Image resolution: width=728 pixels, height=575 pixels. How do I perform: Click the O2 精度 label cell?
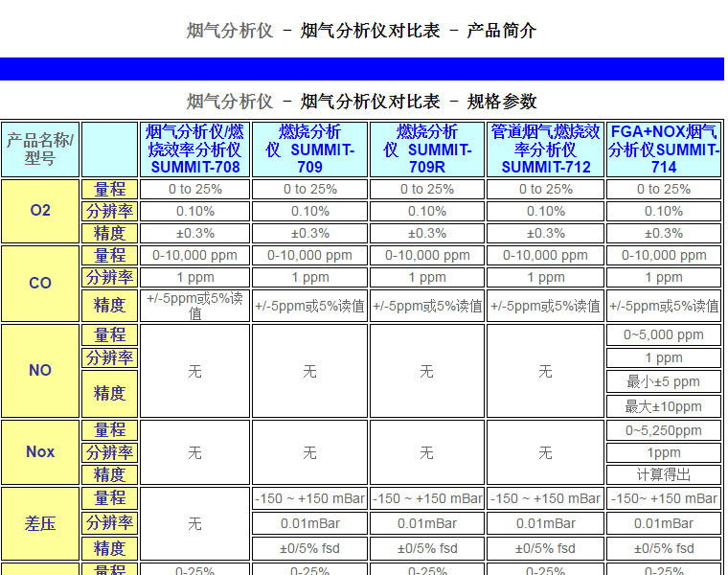coord(109,233)
